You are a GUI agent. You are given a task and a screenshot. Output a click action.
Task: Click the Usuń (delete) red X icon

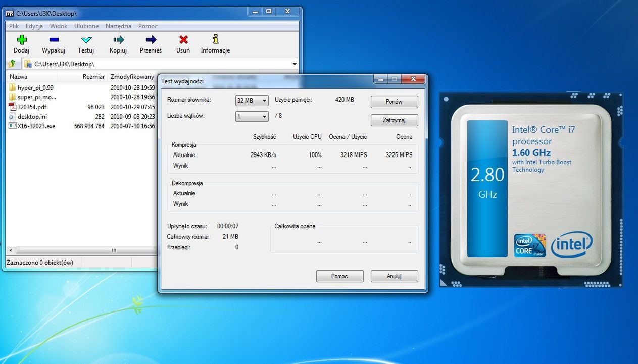point(183,39)
